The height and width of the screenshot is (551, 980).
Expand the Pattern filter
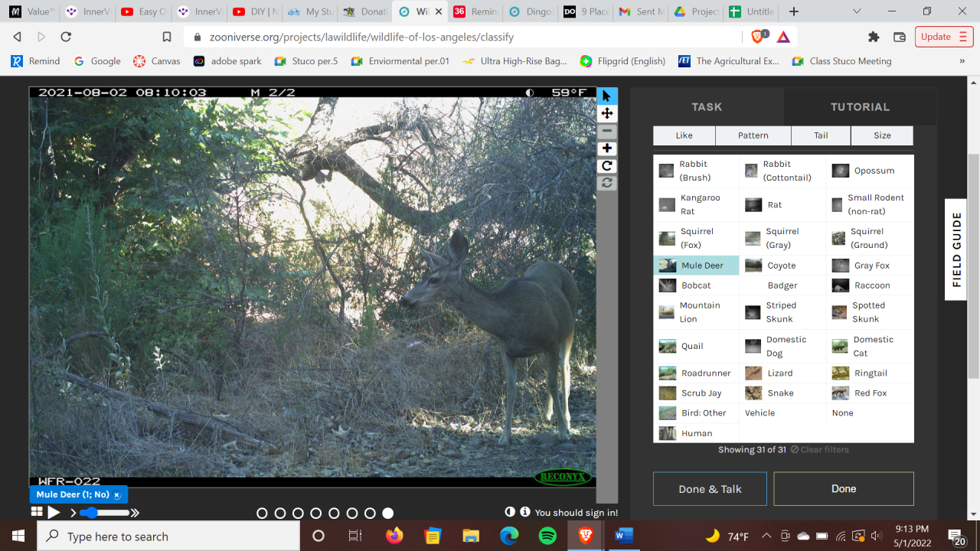click(753, 135)
